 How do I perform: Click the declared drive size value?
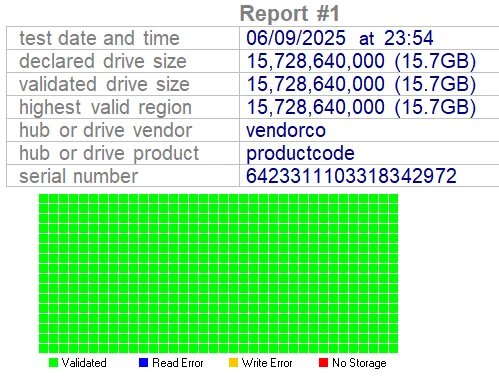click(361, 61)
